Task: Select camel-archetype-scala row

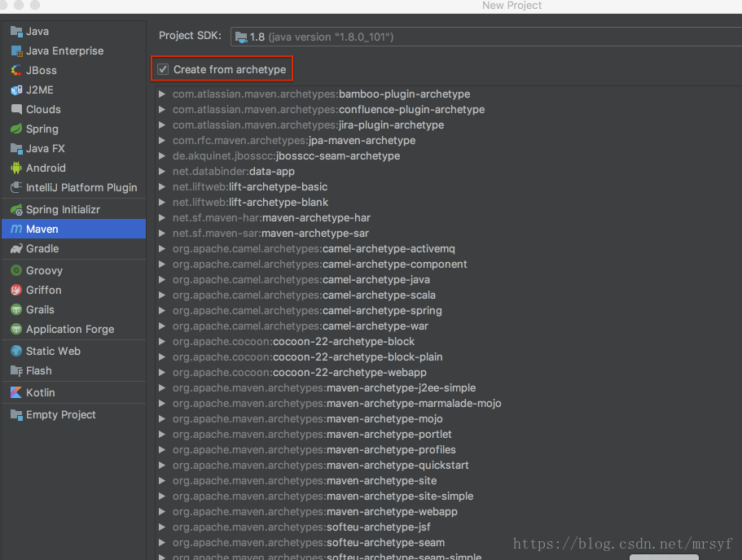Action: [x=448, y=295]
